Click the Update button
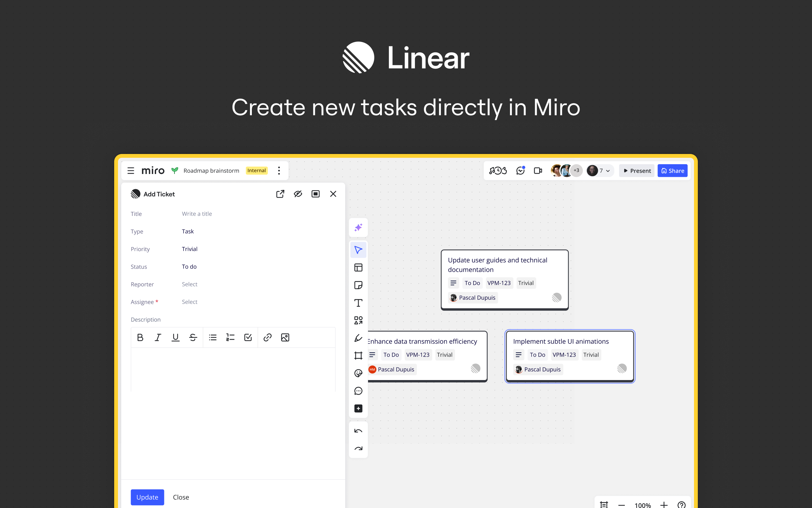This screenshot has height=508, width=812. (x=147, y=497)
